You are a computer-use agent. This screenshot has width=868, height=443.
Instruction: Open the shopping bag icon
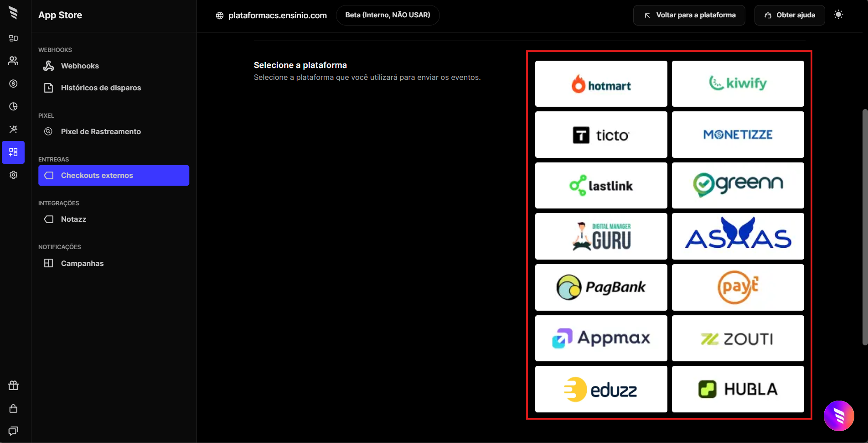(x=13, y=408)
